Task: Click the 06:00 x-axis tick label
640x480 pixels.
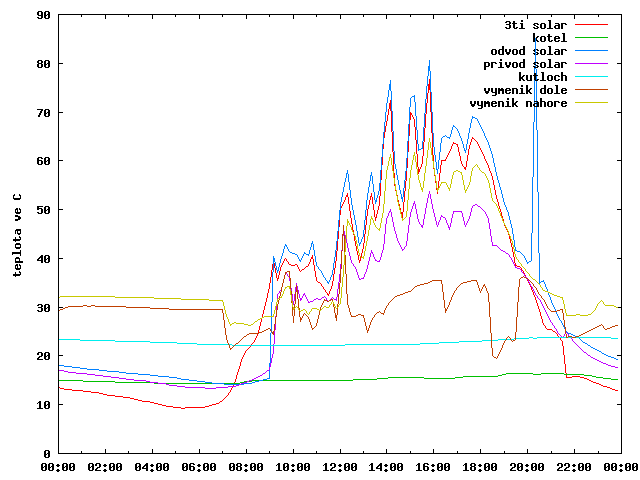Action: 199,467
